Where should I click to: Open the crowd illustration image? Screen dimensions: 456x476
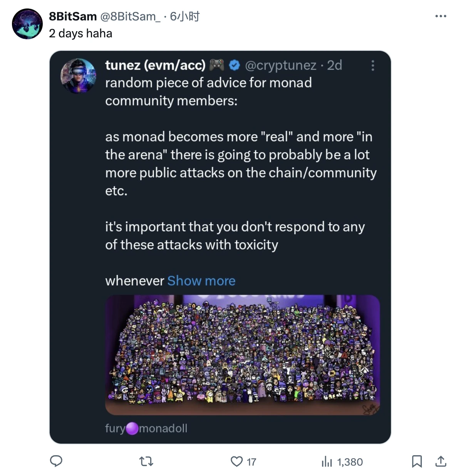(242, 354)
